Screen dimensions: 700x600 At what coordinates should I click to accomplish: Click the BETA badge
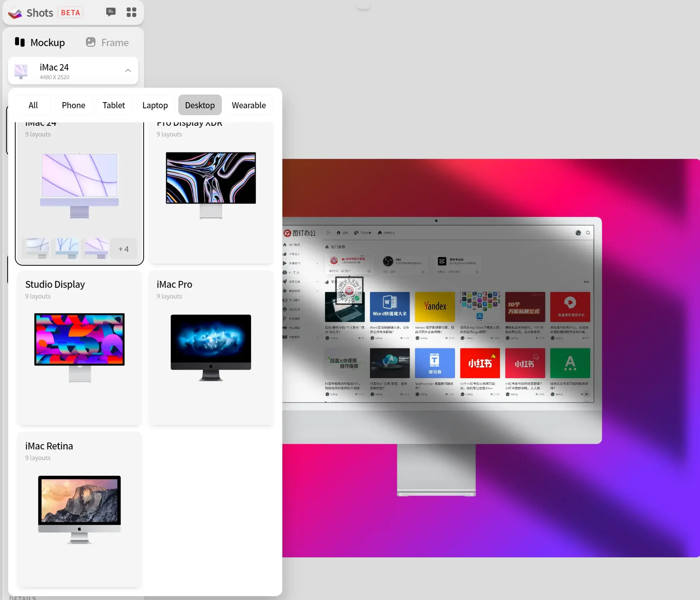click(70, 13)
